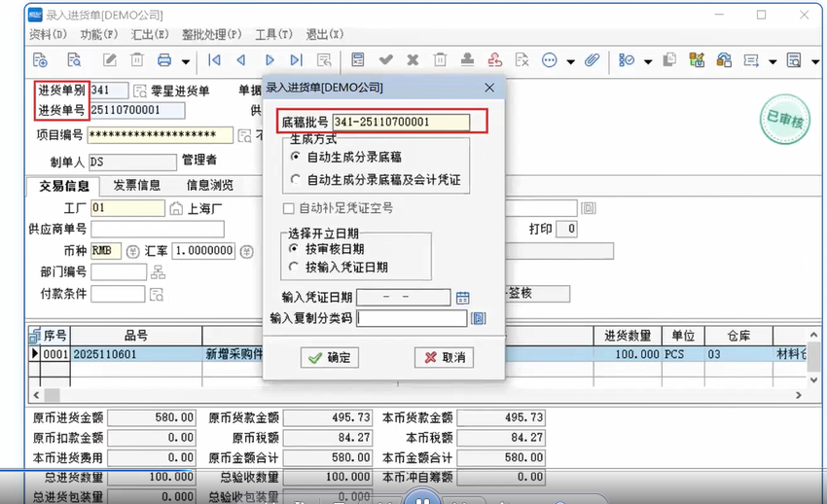Click the message arrow toolbar icon
Image resolution: width=827 pixels, height=504 pixels.
pos(751,60)
